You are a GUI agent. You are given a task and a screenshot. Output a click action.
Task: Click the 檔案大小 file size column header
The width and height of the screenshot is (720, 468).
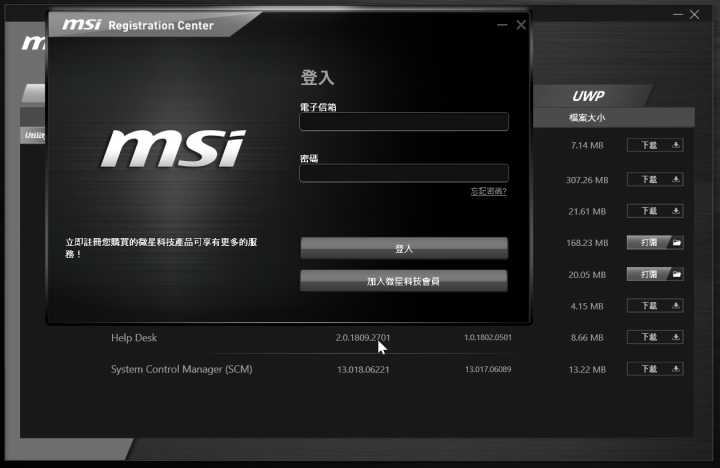tap(587, 118)
